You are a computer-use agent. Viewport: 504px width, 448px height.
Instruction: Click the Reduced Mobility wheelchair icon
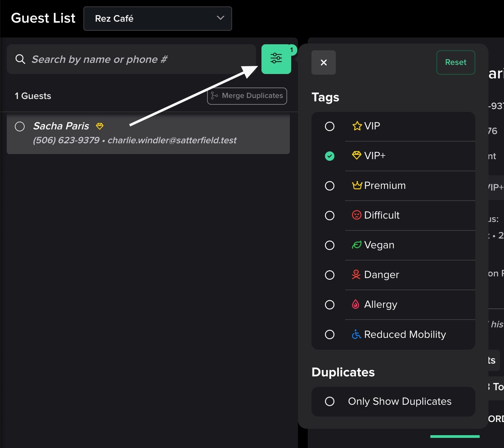click(356, 334)
